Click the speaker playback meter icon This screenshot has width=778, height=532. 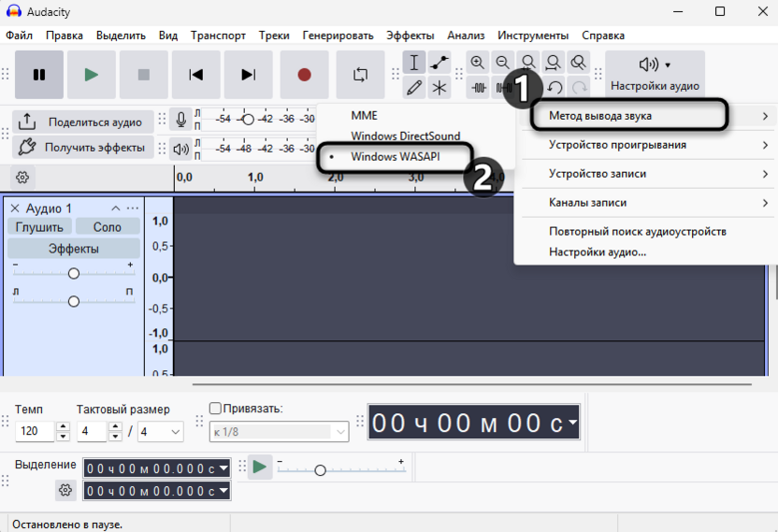(x=181, y=149)
